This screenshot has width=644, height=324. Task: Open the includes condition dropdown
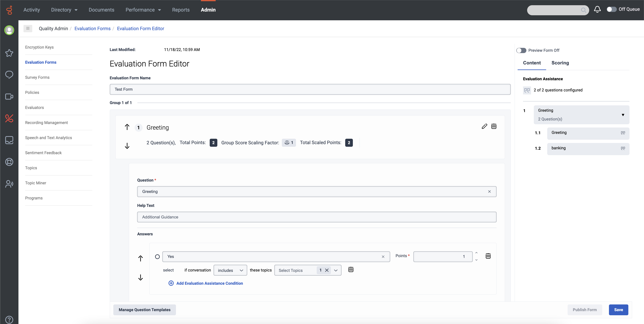tap(230, 270)
